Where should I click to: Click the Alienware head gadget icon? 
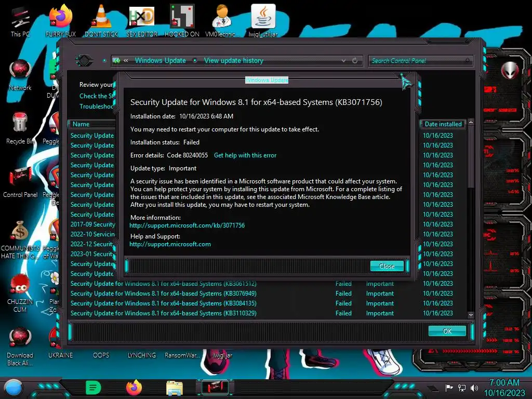click(510, 70)
